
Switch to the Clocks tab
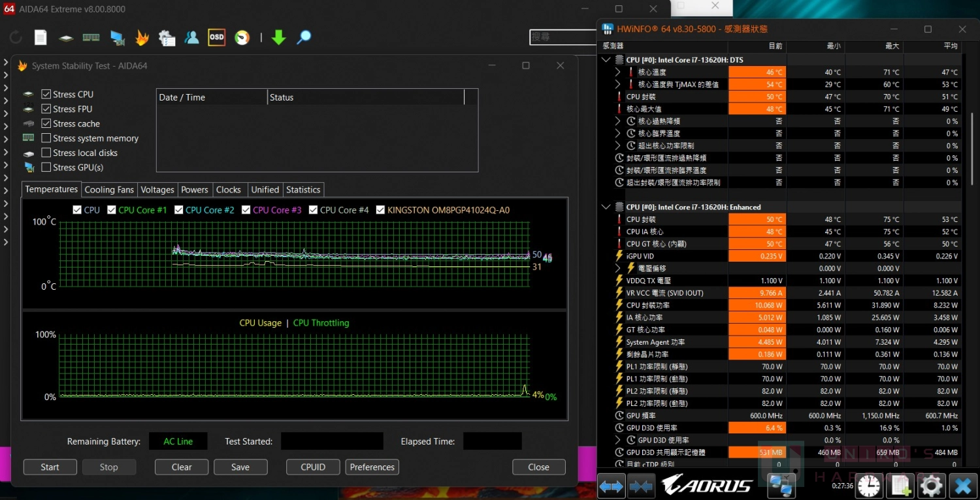click(229, 189)
